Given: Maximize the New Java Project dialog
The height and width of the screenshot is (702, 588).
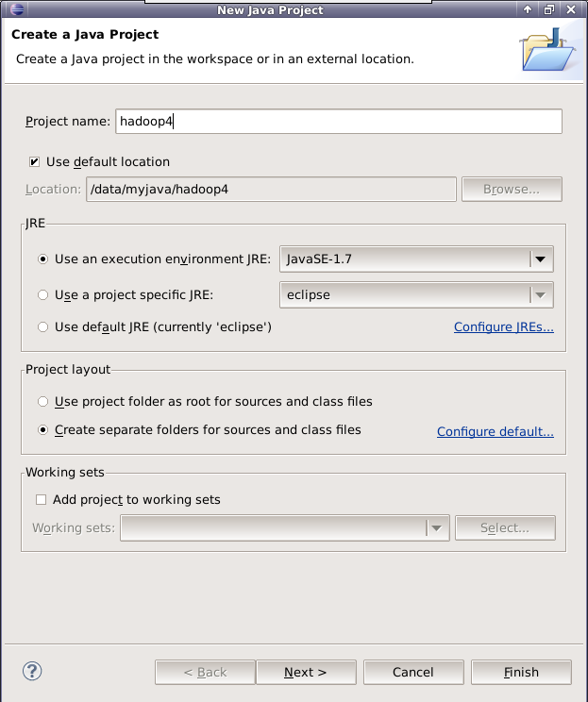Looking at the screenshot, I should tap(549, 9).
